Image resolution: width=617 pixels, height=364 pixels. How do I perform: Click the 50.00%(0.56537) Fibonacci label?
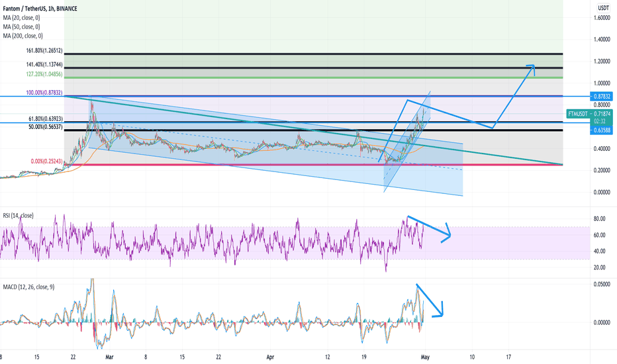tap(45, 126)
